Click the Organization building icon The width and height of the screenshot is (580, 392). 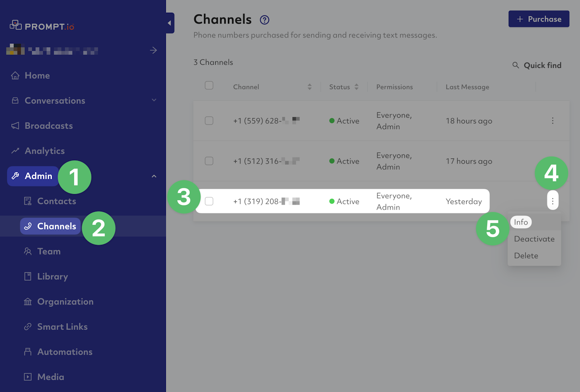point(28,302)
